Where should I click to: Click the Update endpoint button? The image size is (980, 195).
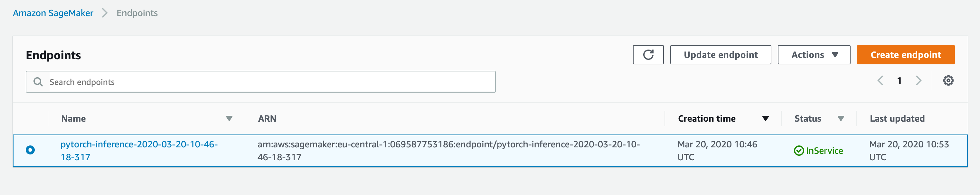pos(721,55)
